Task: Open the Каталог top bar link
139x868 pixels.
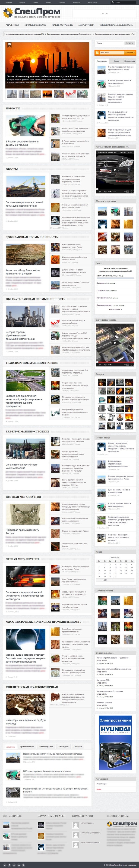Action: tap(35, 2)
